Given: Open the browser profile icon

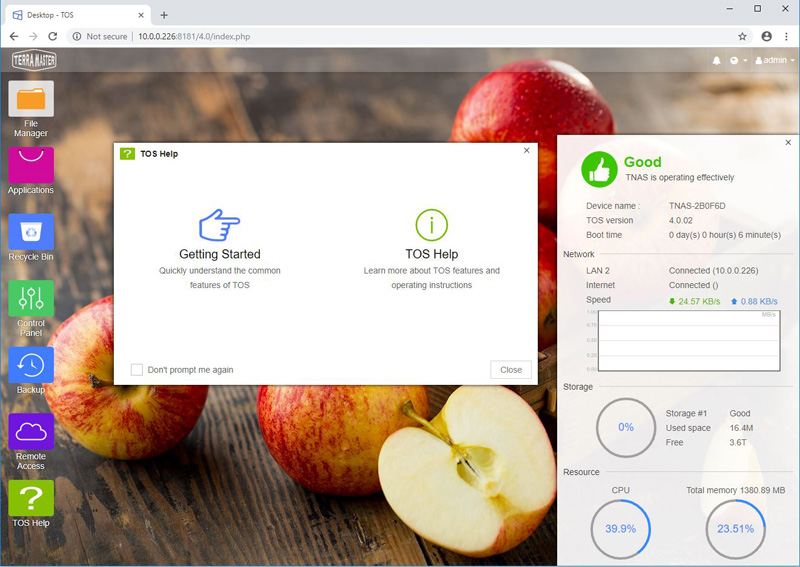Looking at the screenshot, I should pos(766,36).
